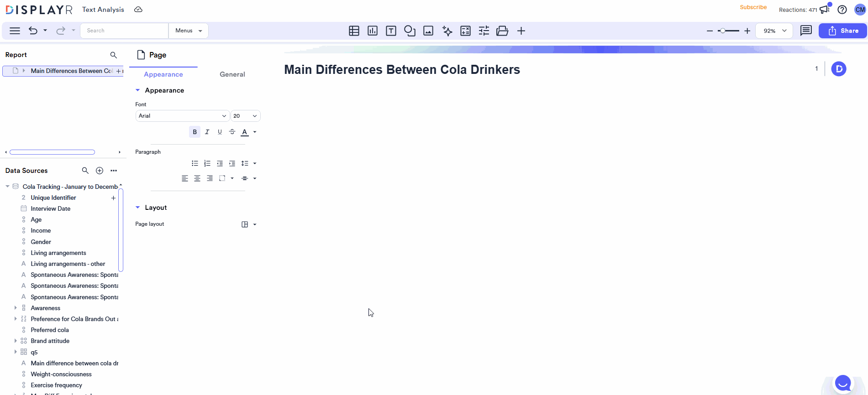Toggle underline formatting
This screenshot has height=395, width=868.
[220, 132]
